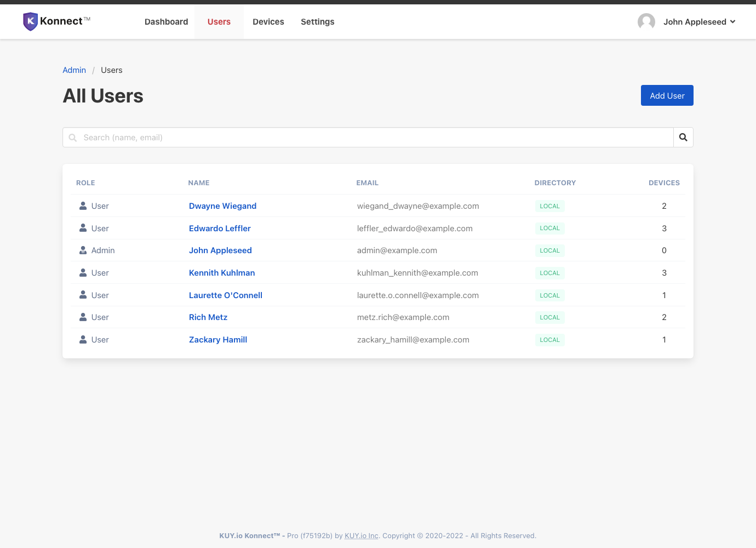Viewport: 756px width, 548px height.
Task: Click user icon in Laurette O'Connell row
Action: click(83, 295)
